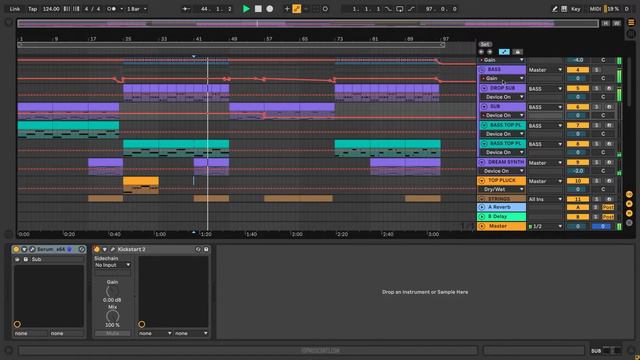
Task: Click the 124.00 tempo field
Action: click(51, 9)
